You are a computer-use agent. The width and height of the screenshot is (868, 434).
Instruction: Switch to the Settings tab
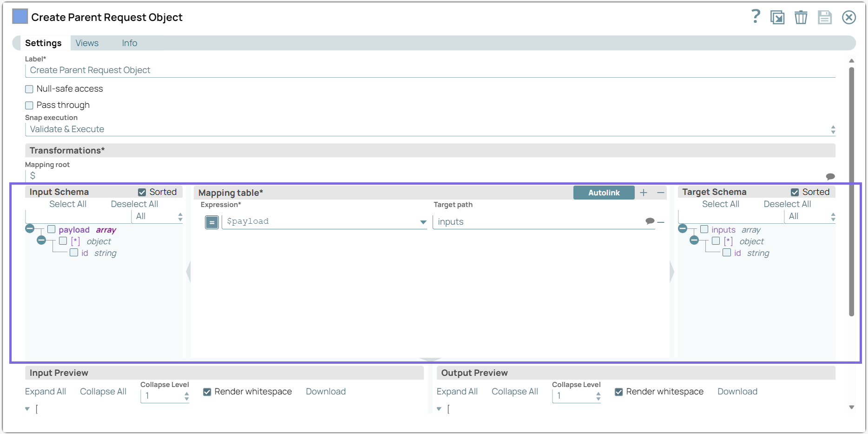[x=43, y=43]
